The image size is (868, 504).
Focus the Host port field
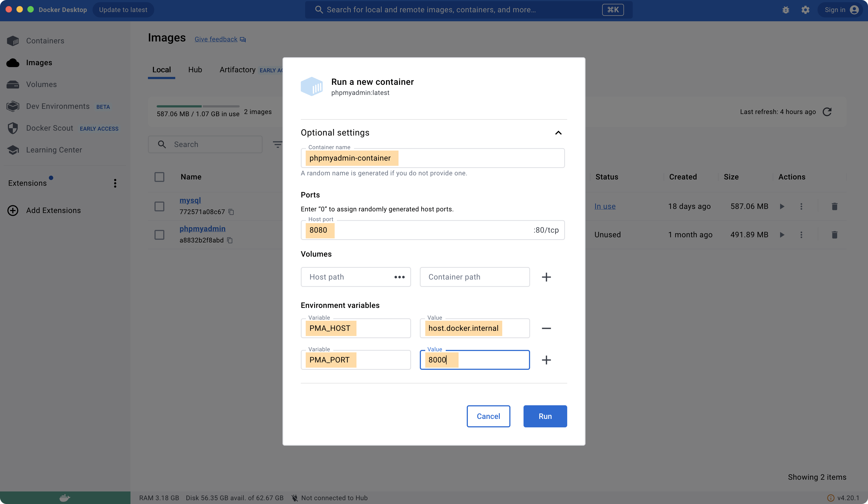pos(433,230)
